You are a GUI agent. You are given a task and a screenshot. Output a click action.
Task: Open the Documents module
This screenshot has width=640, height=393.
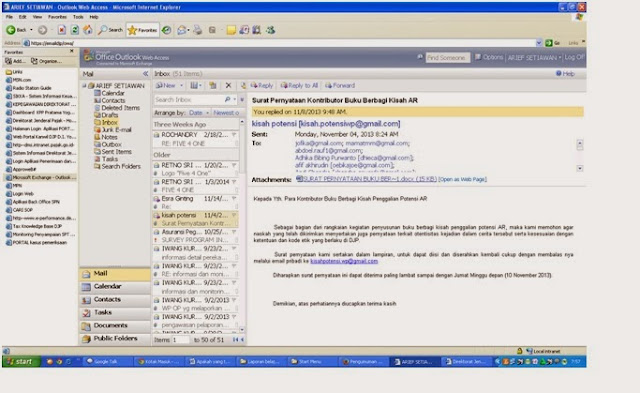point(115,326)
